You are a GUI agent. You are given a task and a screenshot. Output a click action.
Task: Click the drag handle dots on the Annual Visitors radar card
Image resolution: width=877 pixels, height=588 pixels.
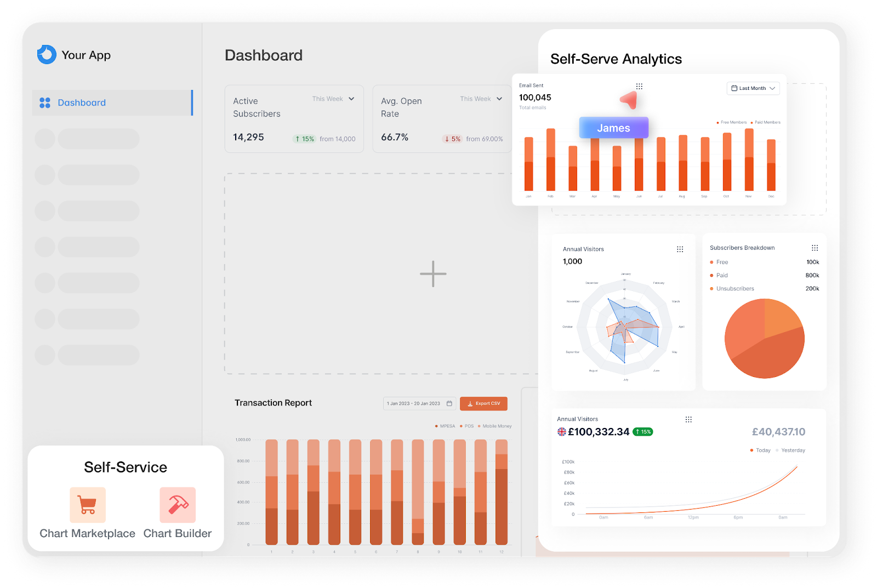680,249
